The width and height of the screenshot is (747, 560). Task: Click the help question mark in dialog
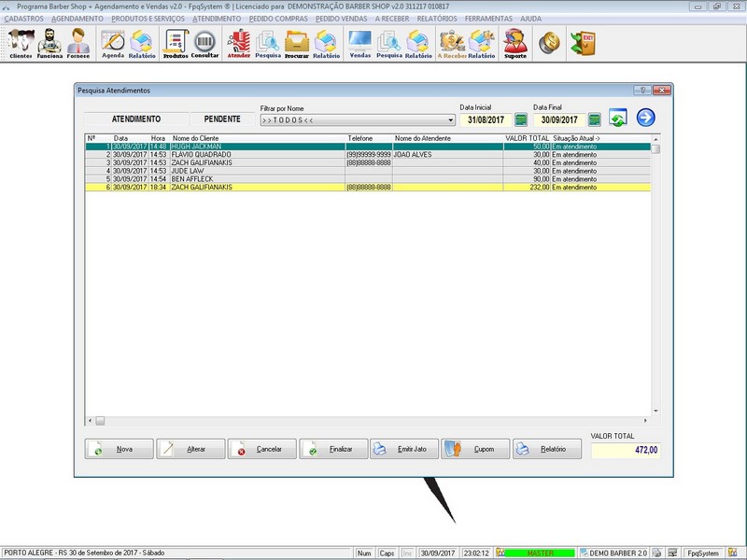(642, 90)
